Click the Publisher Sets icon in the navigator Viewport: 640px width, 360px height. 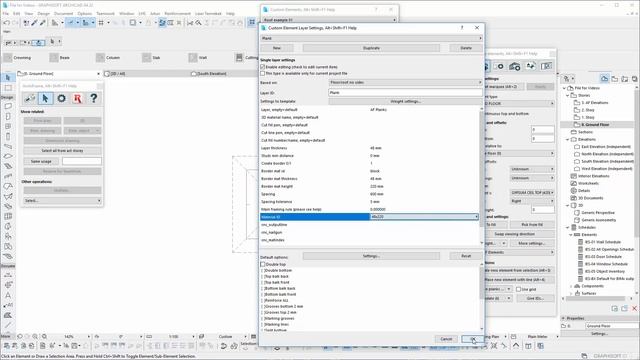(634, 79)
